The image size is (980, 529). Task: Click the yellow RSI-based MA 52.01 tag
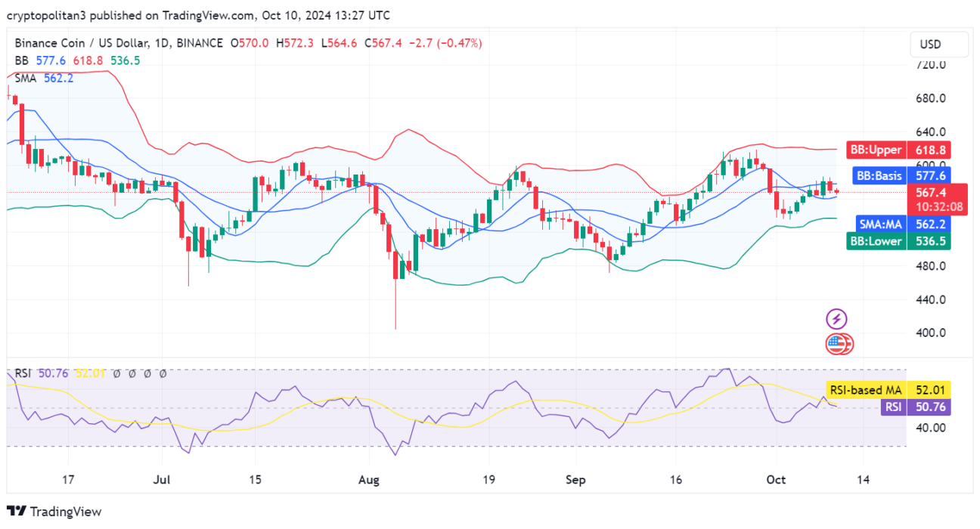tap(888, 390)
